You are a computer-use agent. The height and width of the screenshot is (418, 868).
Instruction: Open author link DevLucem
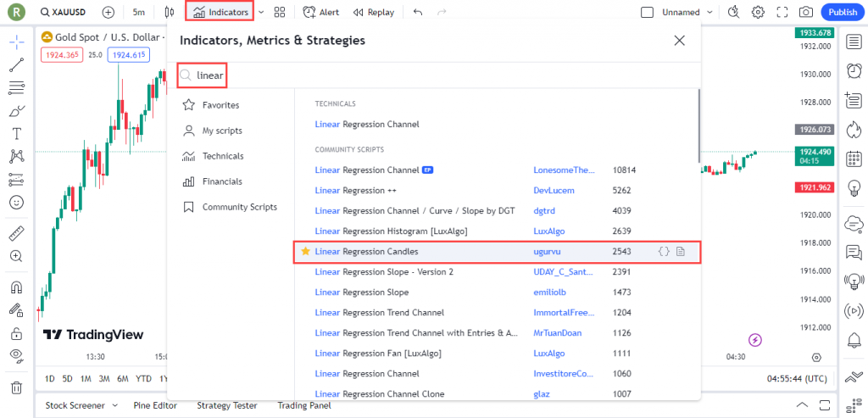point(554,191)
